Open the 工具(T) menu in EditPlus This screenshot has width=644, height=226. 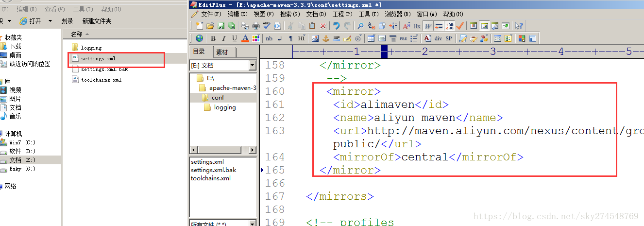coord(369,14)
